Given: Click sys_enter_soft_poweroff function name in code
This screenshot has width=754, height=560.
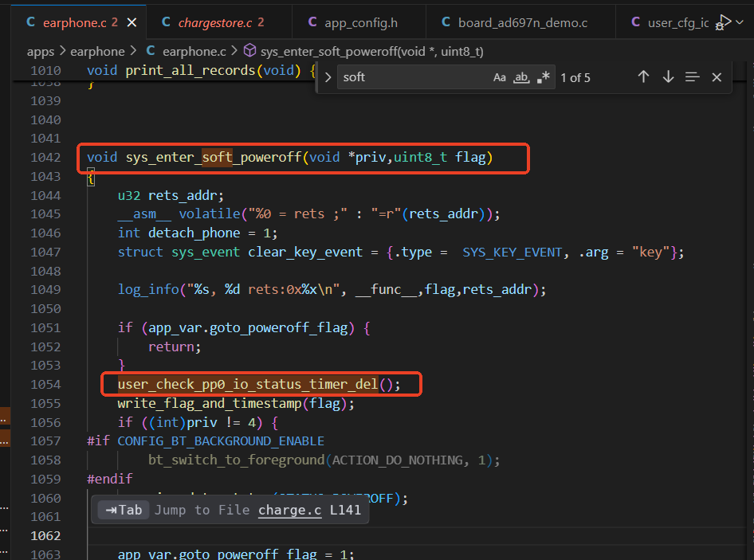Looking at the screenshot, I should [x=214, y=157].
